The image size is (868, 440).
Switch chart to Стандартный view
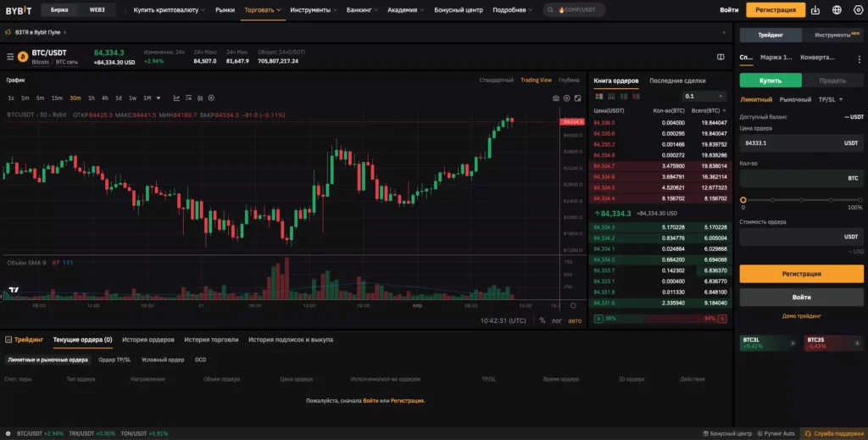click(x=496, y=81)
